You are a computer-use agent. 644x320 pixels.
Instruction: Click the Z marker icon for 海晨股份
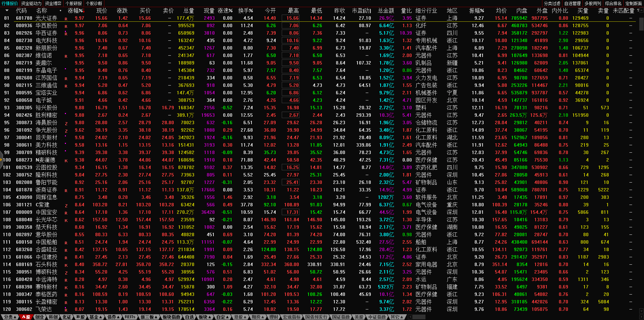66,124
